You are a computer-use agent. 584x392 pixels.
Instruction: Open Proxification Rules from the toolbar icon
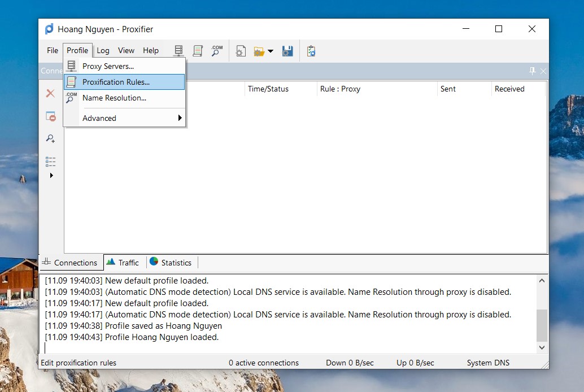pyautogui.click(x=198, y=51)
